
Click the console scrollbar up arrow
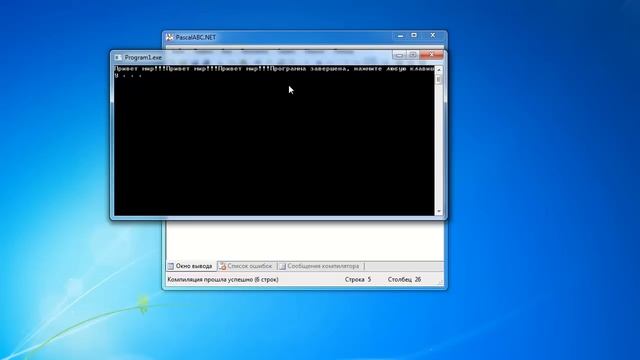439,69
